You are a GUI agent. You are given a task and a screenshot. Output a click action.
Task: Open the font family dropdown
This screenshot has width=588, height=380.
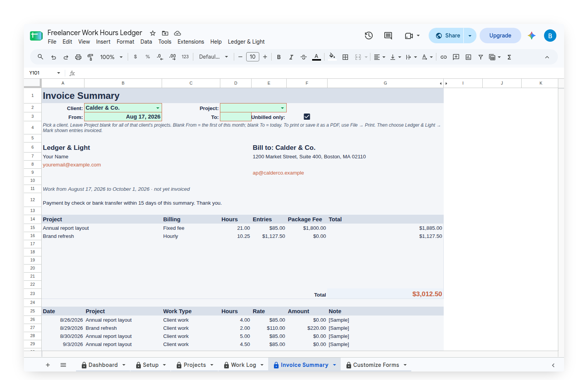pyautogui.click(x=214, y=57)
